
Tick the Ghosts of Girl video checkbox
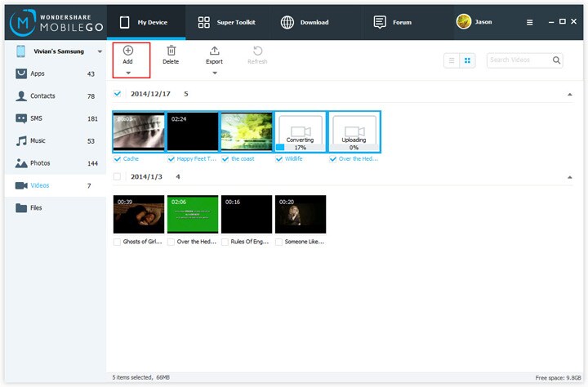[118, 242]
